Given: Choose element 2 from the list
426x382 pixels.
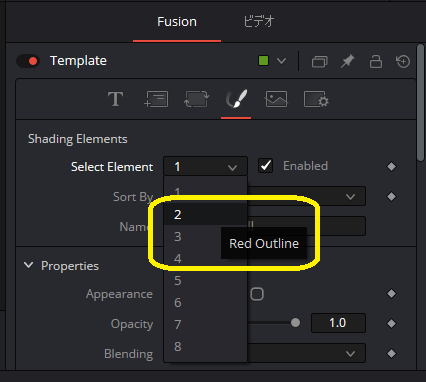Looking at the screenshot, I should coord(205,214).
